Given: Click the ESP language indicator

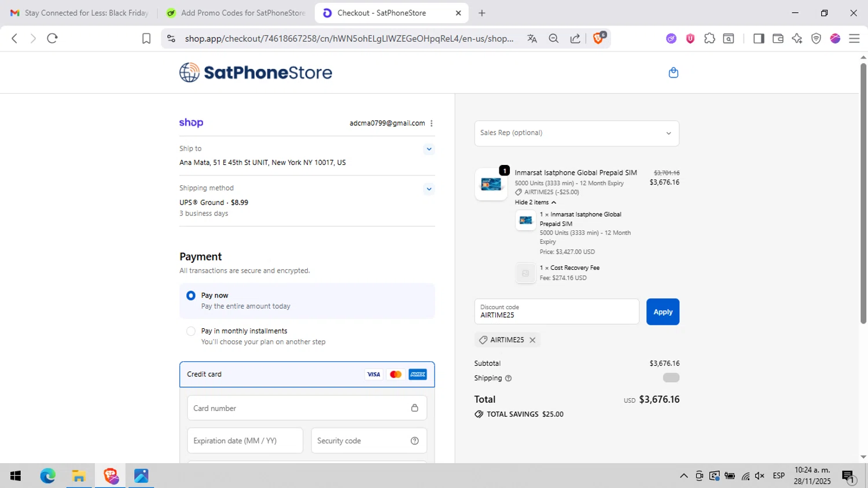Looking at the screenshot, I should click(779, 476).
